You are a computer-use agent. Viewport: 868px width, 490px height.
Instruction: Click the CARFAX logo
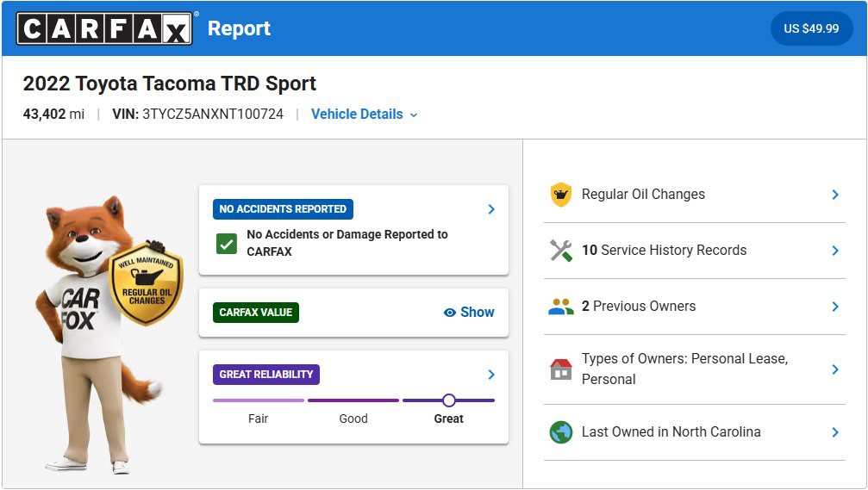point(104,28)
